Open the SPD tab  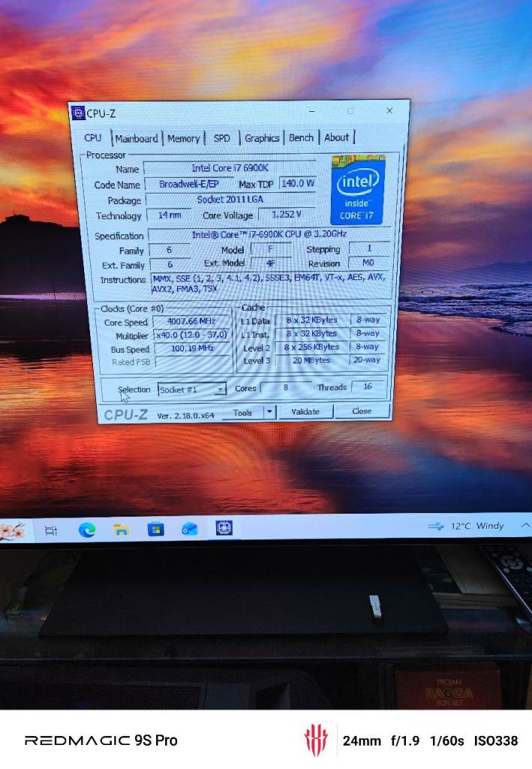(x=222, y=138)
